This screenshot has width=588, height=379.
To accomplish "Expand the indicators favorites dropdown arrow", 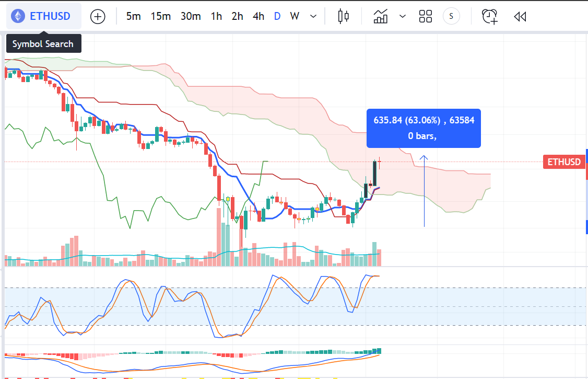I will tap(403, 16).
